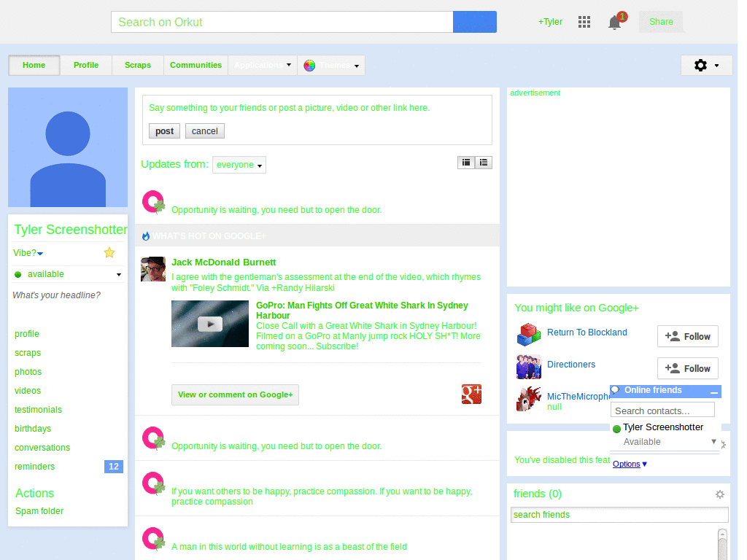Expand the chat Options menu
Image resolution: width=747 pixels, height=560 pixels.
pos(630,464)
